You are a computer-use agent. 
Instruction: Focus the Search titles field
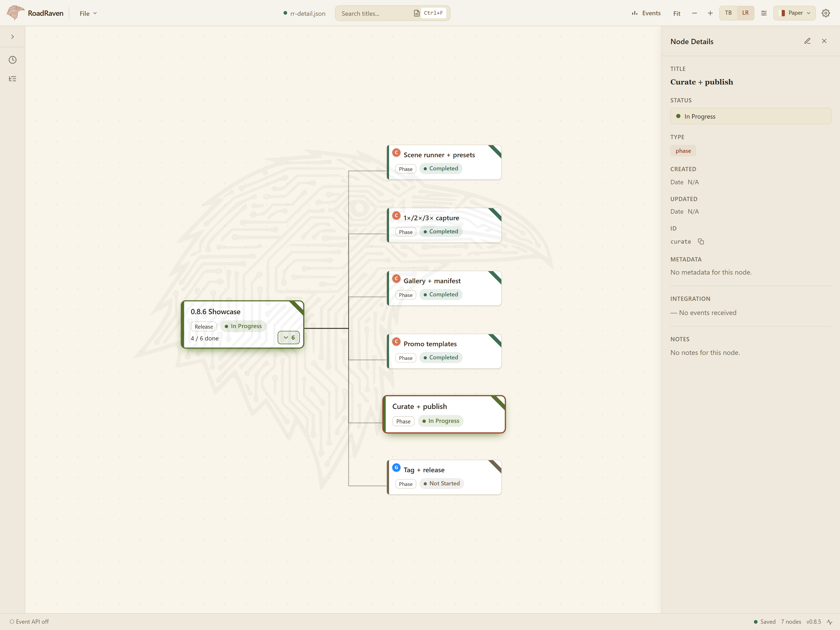tap(392, 13)
